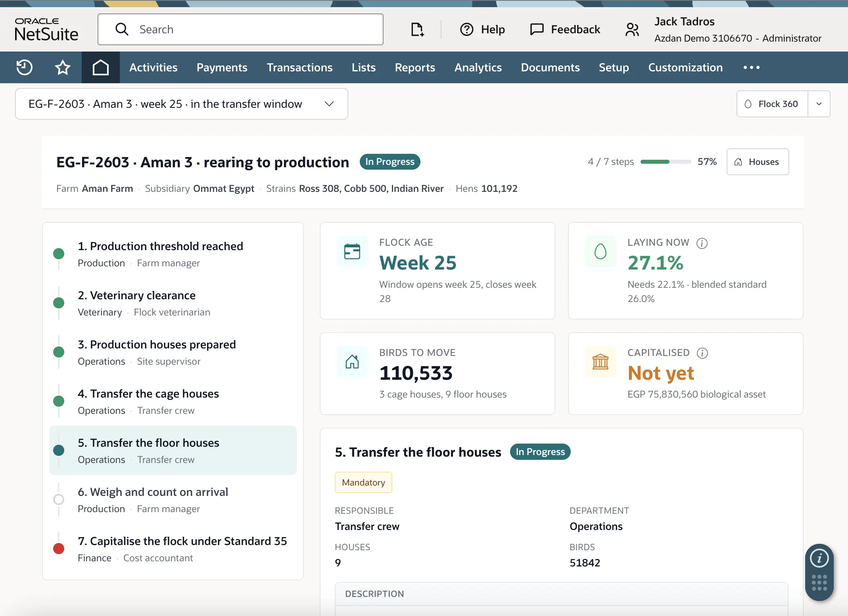Click the Search input field
848x616 pixels.
click(240, 29)
